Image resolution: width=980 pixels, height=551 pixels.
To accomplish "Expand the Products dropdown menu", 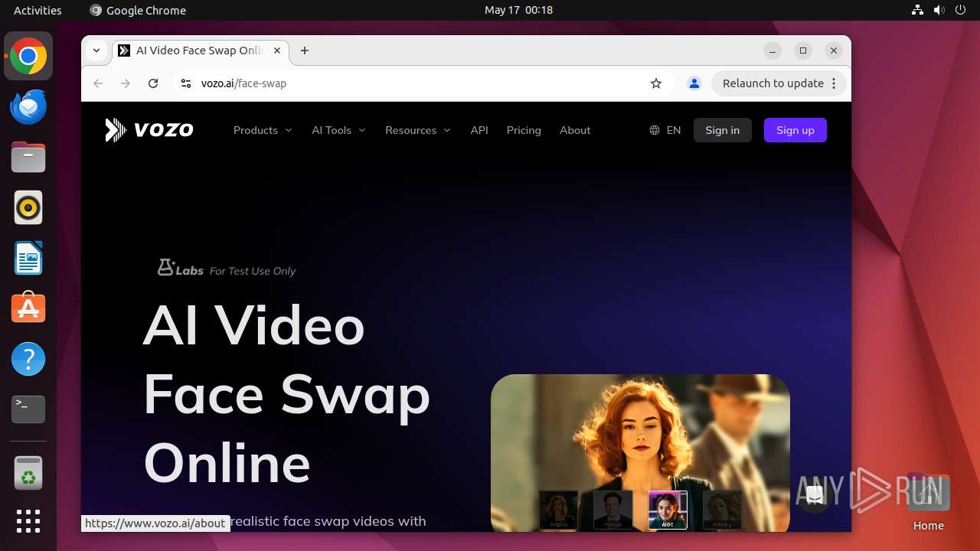I will (x=263, y=130).
